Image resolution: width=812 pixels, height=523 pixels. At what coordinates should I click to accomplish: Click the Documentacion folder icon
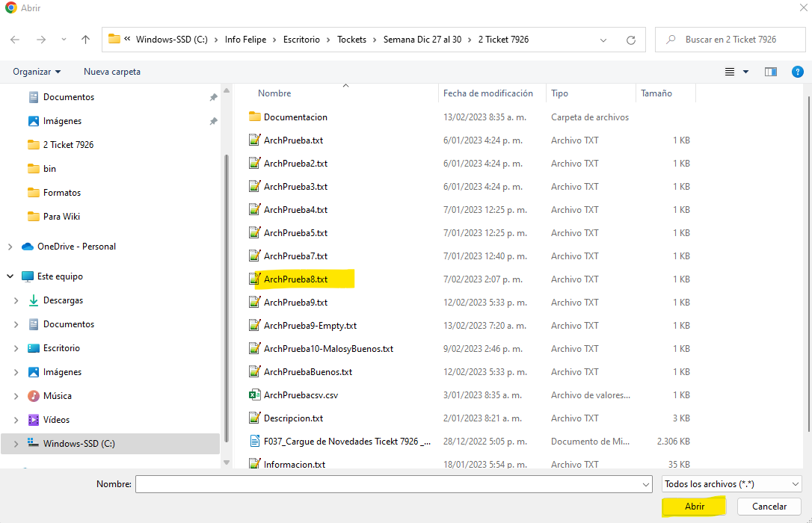click(x=254, y=117)
